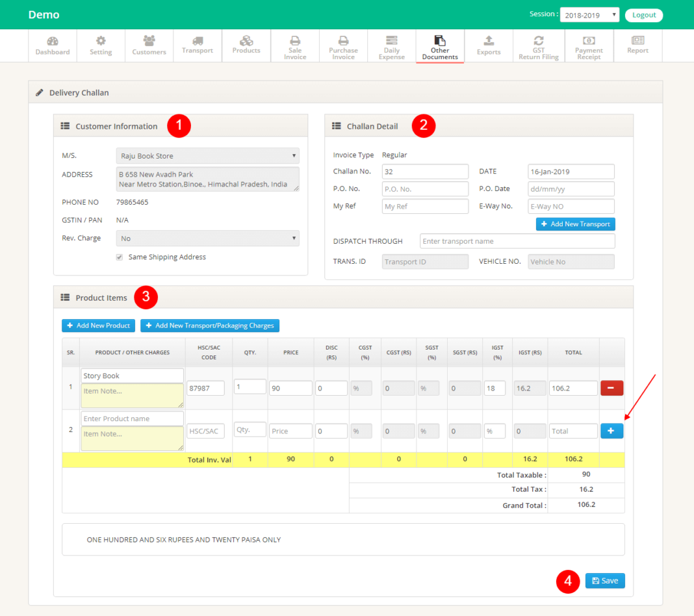Click the Exports upload icon
694x616 pixels.
pos(489,45)
